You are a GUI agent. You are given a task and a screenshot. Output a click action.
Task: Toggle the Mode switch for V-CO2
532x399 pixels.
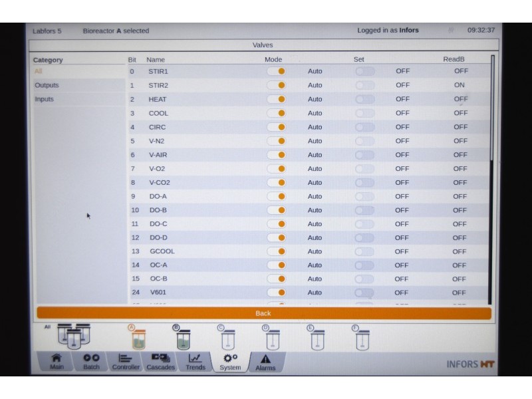click(x=276, y=182)
